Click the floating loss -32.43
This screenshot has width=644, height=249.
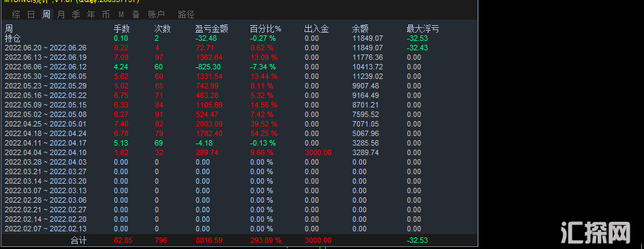point(417,48)
